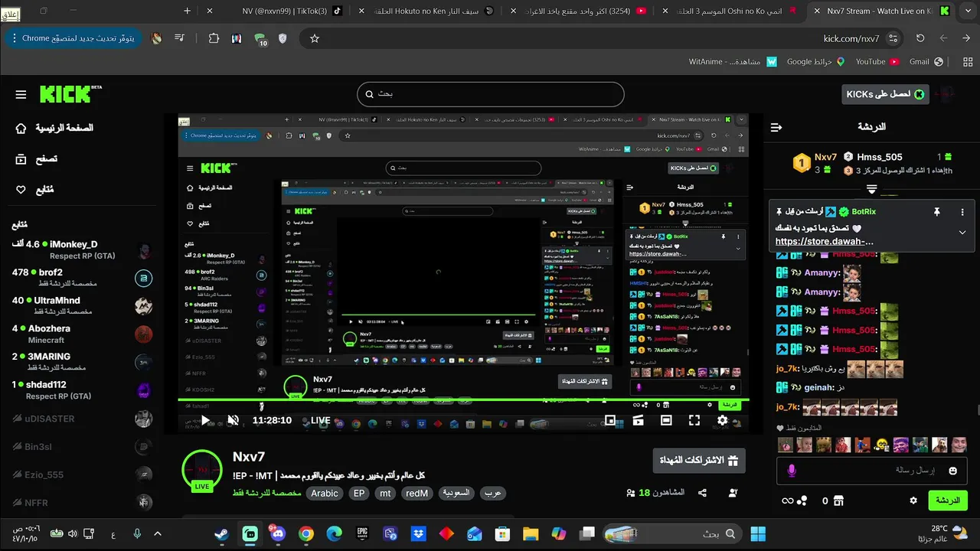
Task: Open Following in Kick sidebar
Action: [x=35, y=190]
